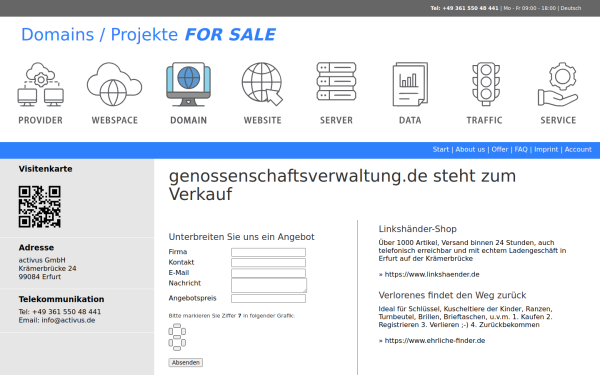The image size is (600, 375).
Task: Click the Domains / Projekte FOR SALE title
Action: tap(148, 34)
